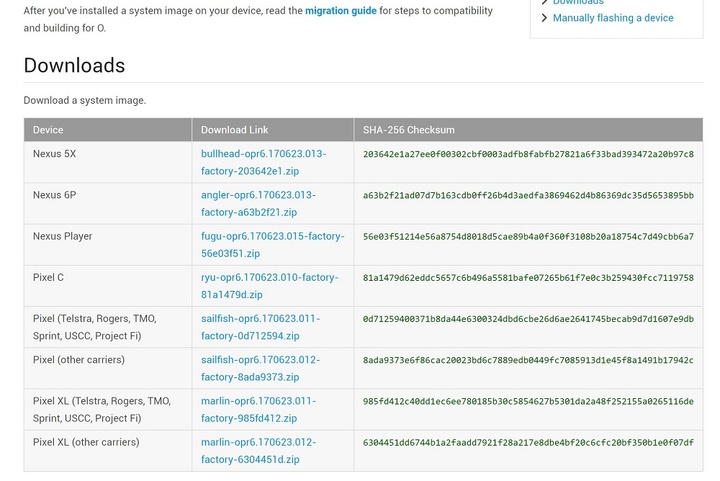The width and height of the screenshot is (720, 481).
Task: Download ryu-opr6.170623.010 factory zip
Action: tap(270, 286)
